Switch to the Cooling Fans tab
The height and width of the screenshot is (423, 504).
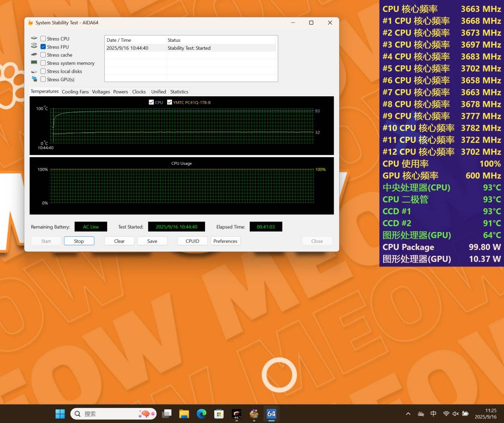click(x=75, y=92)
